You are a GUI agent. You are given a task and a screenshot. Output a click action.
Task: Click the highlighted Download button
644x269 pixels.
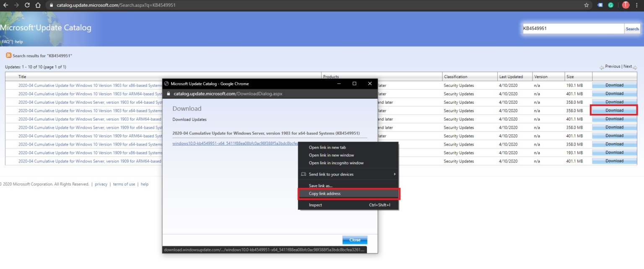pos(614,110)
